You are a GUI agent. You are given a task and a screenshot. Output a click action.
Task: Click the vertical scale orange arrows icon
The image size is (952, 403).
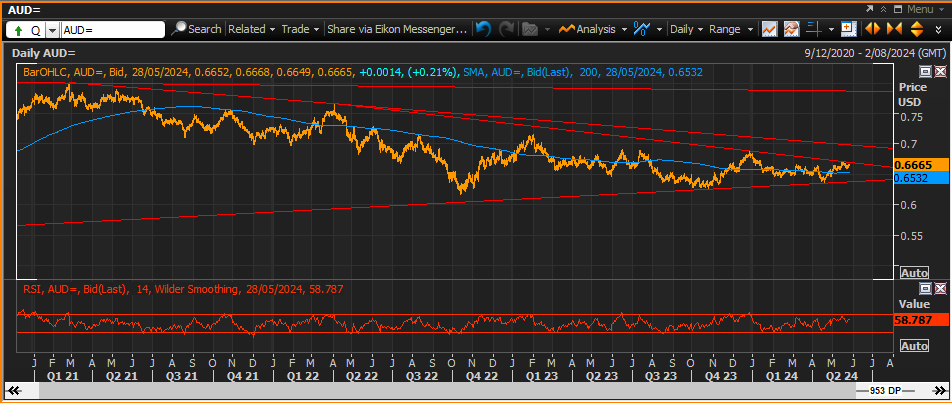point(917,29)
